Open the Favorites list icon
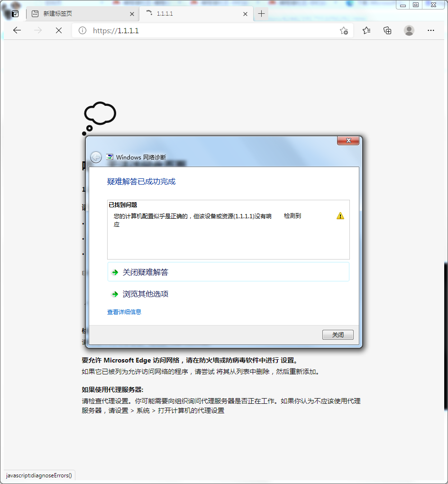The image size is (448, 484). tap(366, 30)
